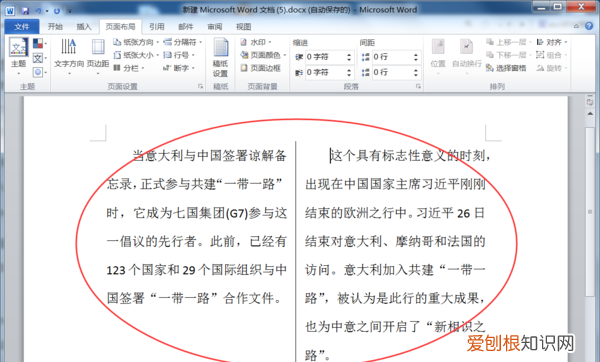This screenshot has width=600, height=362.
Task: Click the 页边距 margins button
Action: (x=98, y=56)
